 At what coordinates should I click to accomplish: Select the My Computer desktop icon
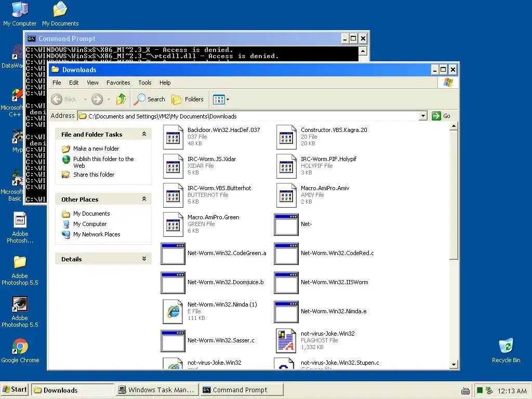[20, 14]
